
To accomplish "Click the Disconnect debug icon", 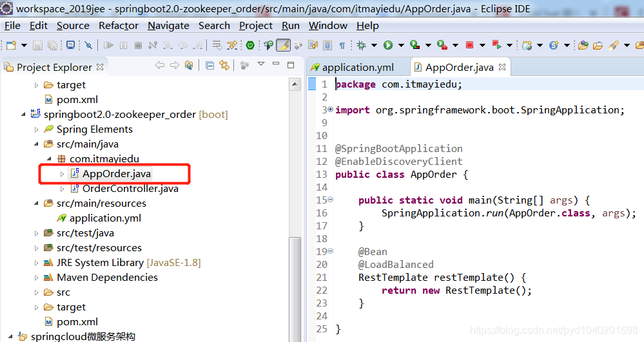I will tap(153, 45).
